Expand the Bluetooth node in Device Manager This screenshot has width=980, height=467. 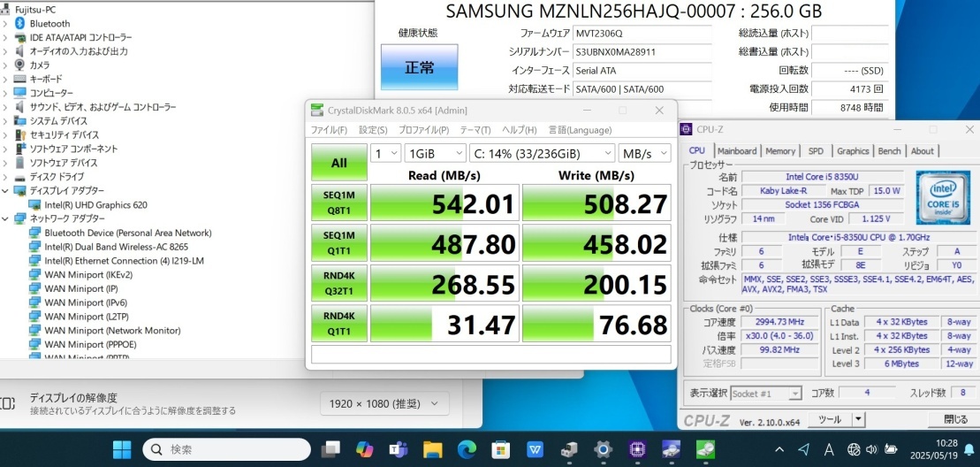click(5, 23)
